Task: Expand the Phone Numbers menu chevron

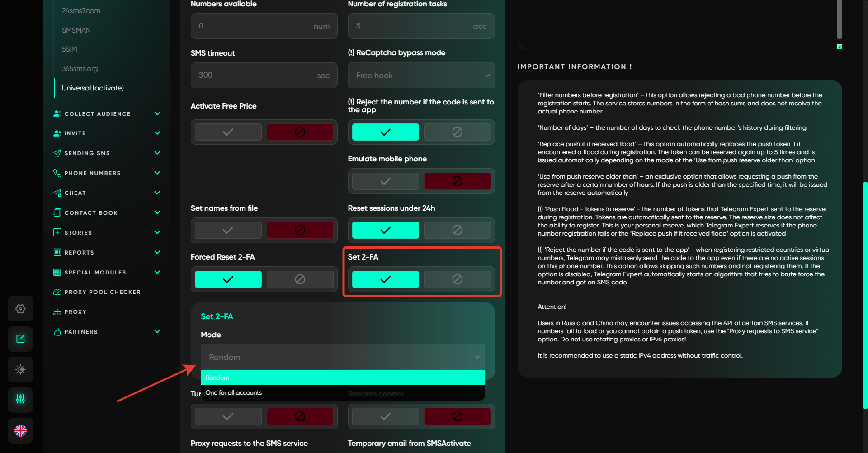Action: tap(157, 173)
